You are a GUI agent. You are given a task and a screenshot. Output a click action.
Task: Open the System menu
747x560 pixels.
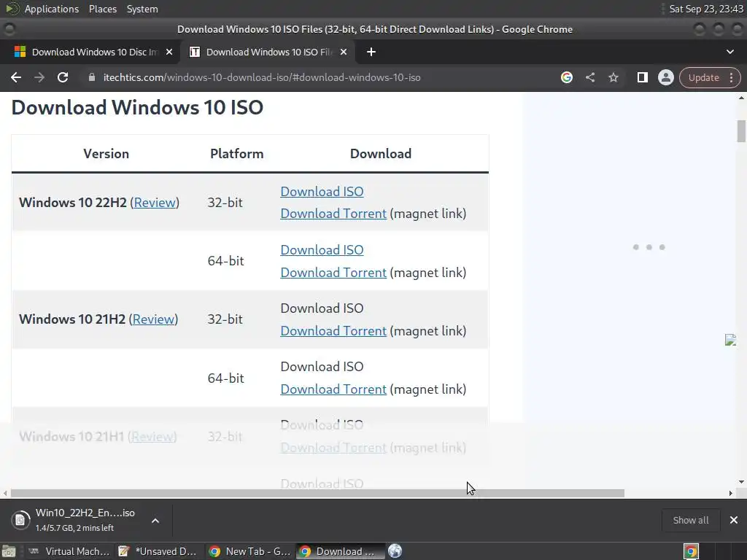(142, 9)
